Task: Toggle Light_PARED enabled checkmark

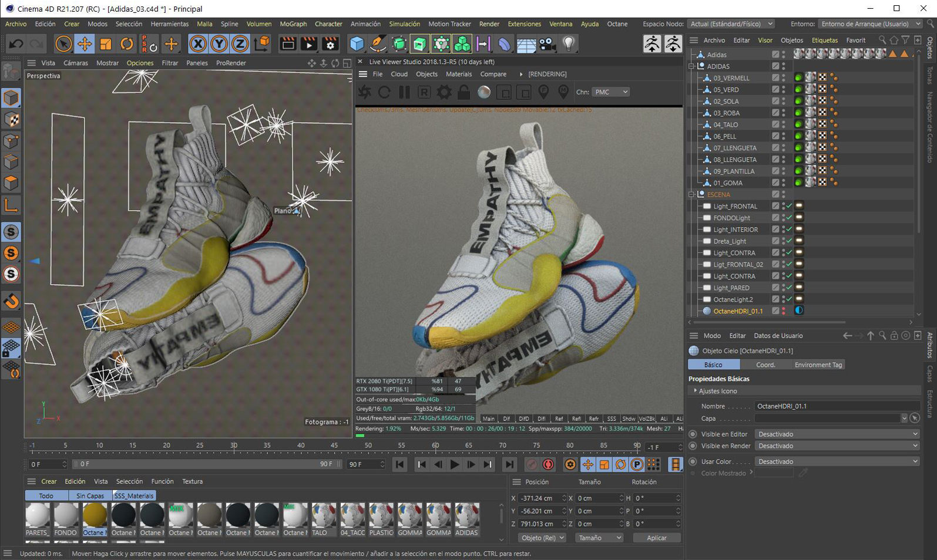Action: point(790,288)
